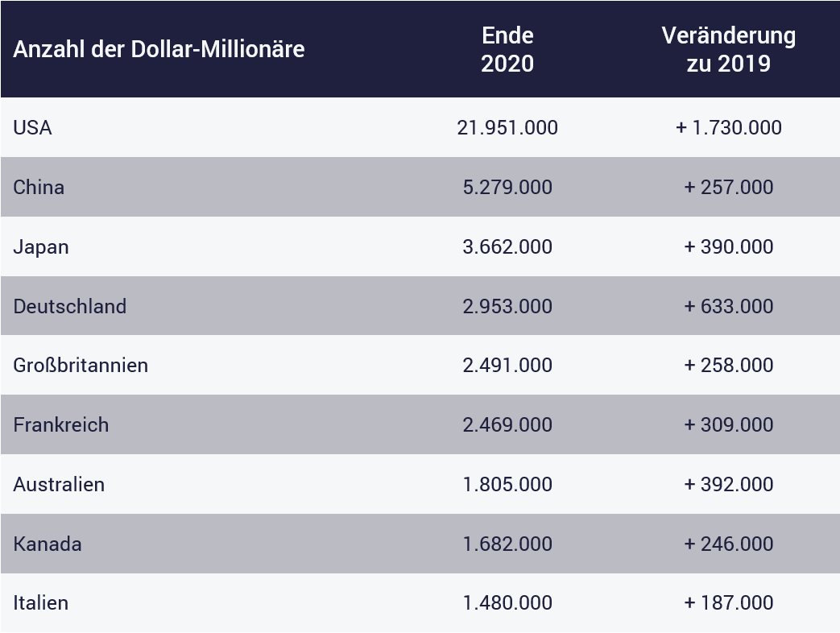Select the "Ende 2020" column header
Screen dimensions: 840x633
[507, 49]
